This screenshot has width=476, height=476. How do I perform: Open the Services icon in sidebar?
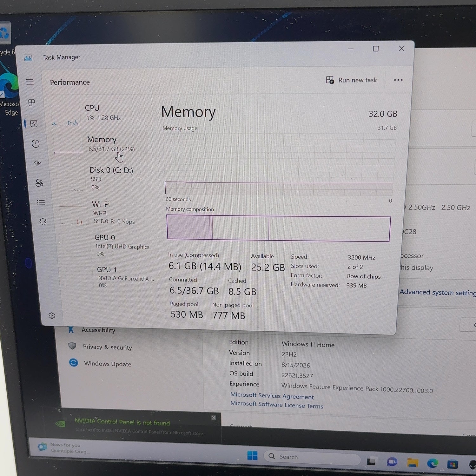click(x=43, y=221)
